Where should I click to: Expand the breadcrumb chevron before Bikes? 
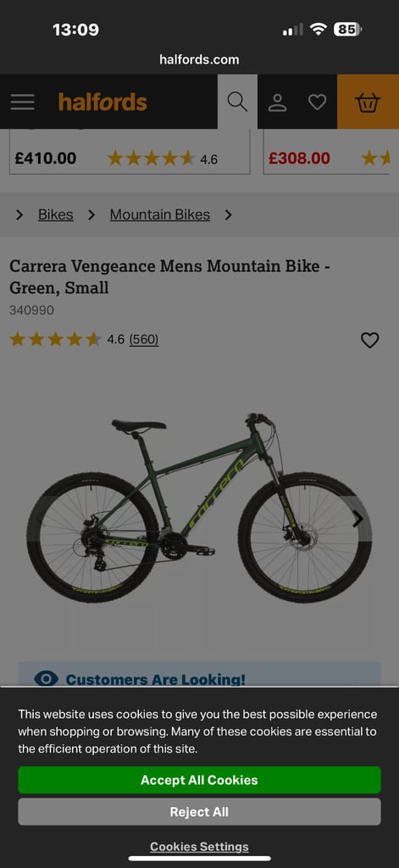pos(19,214)
